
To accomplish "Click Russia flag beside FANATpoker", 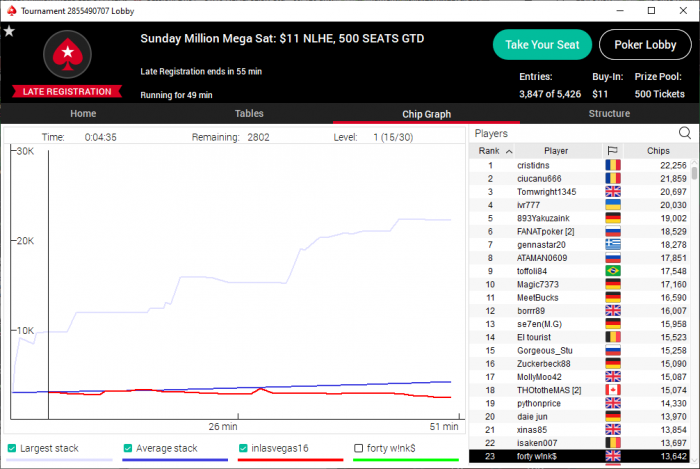I will pos(613,231).
